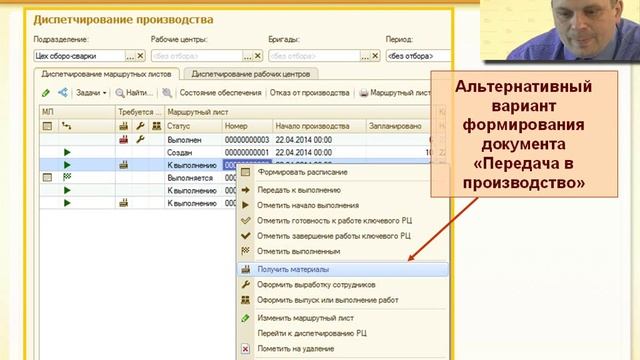Open the Задачи dropdown menu
The width and height of the screenshot is (640, 360).
(91, 93)
